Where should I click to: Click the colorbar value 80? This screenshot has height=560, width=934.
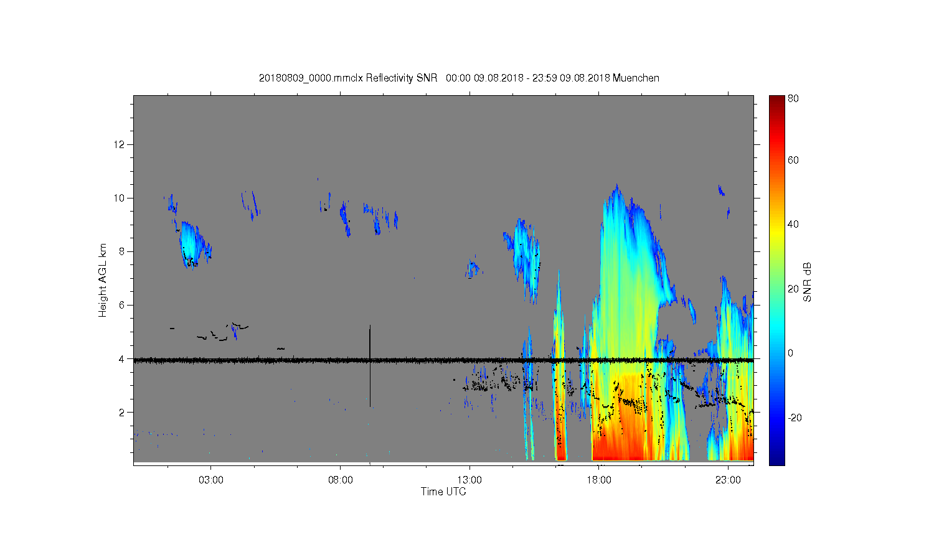(793, 98)
